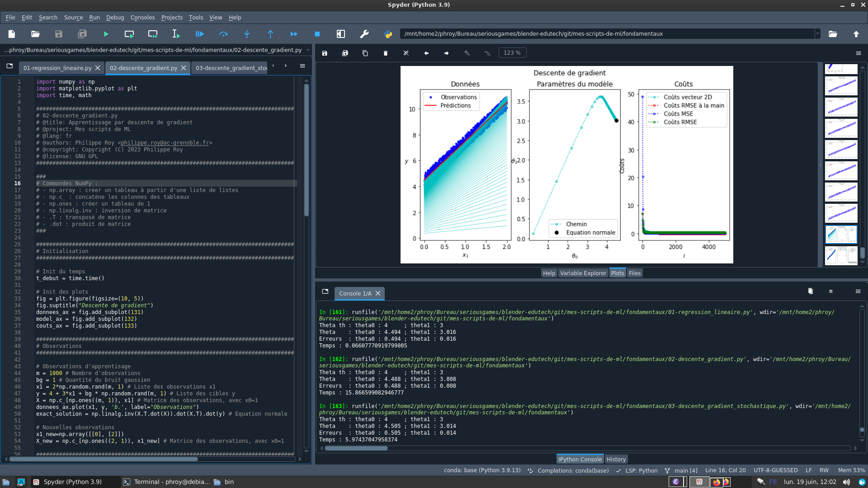This screenshot has width=868, height=488.
Task: Click the Stop execution icon
Action: pos(318,33)
